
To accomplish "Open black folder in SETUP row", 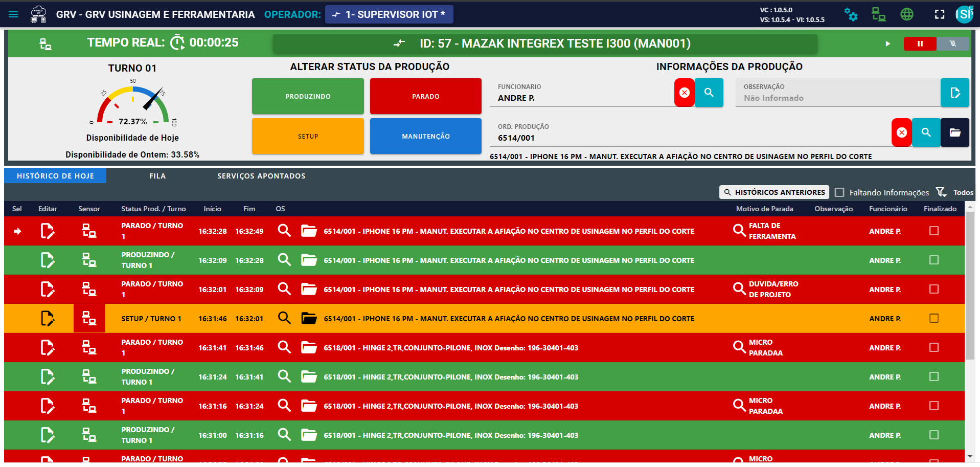I will pyautogui.click(x=309, y=319).
